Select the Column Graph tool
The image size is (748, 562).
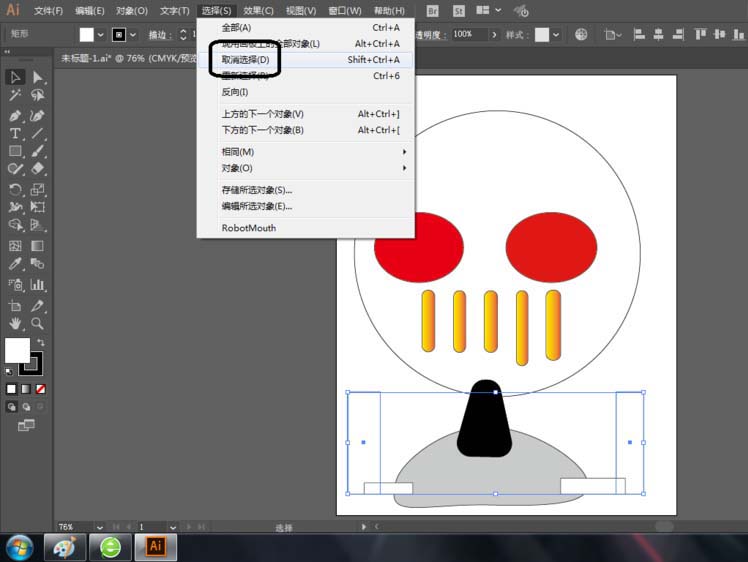(x=37, y=285)
